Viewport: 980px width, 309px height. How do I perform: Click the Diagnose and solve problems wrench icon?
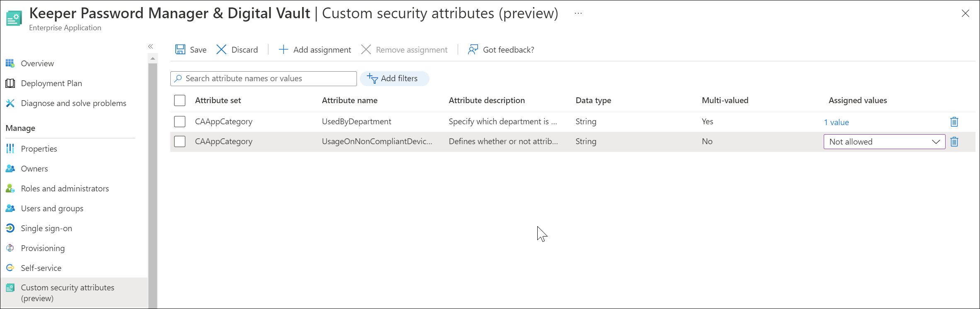coord(10,103)
